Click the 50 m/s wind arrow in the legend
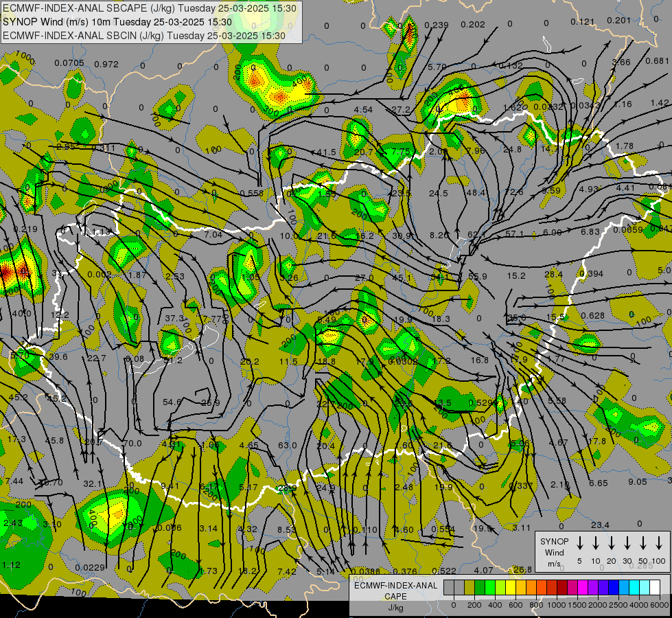Image resolution: width=672 pixels, height=618 pixels. pos(643,543)
